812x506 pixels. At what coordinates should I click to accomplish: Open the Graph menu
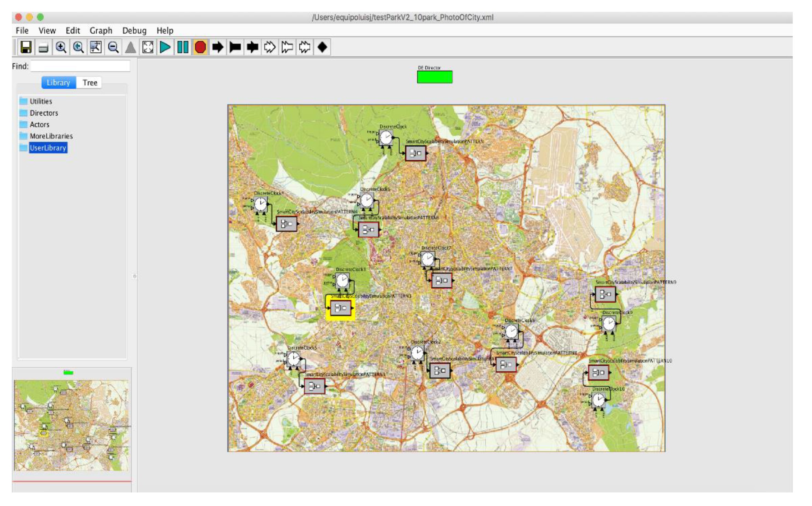[x=101, y=30]
